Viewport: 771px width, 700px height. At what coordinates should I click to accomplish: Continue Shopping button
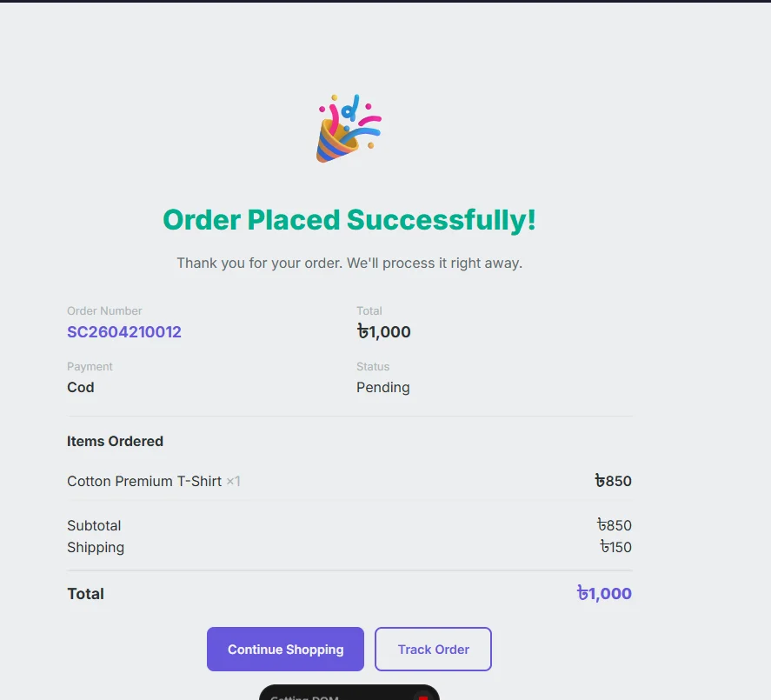pyautogui.click(x=285, y=649)
